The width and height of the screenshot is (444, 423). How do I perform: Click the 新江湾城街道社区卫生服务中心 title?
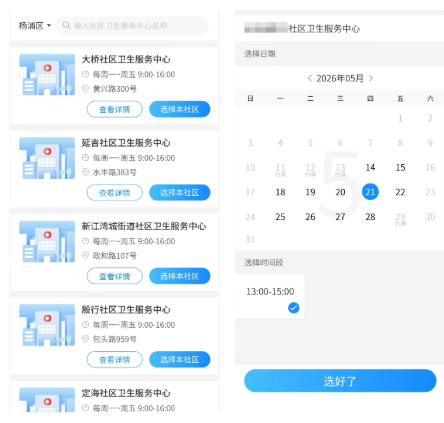pos(144,226)
